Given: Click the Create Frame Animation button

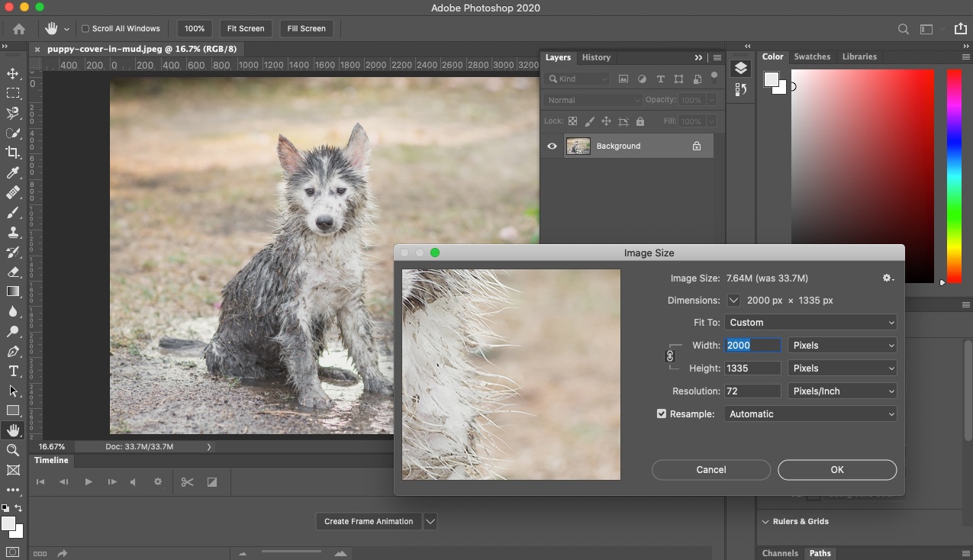Looking at the screenshot, I should (x=369, y=521).
